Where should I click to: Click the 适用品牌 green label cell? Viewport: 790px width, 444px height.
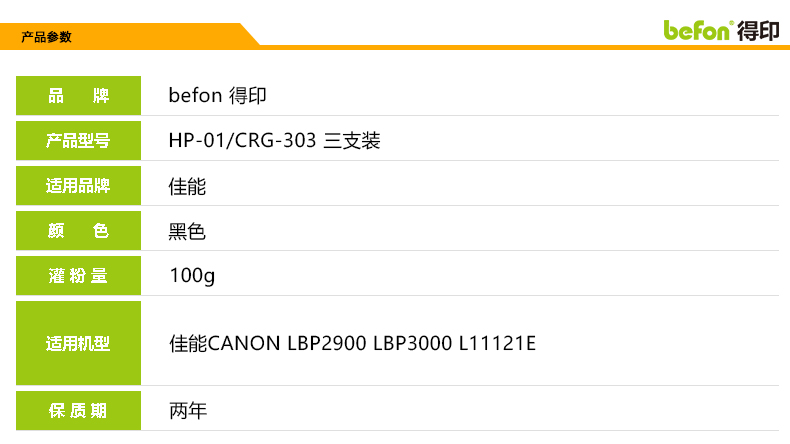78,186
